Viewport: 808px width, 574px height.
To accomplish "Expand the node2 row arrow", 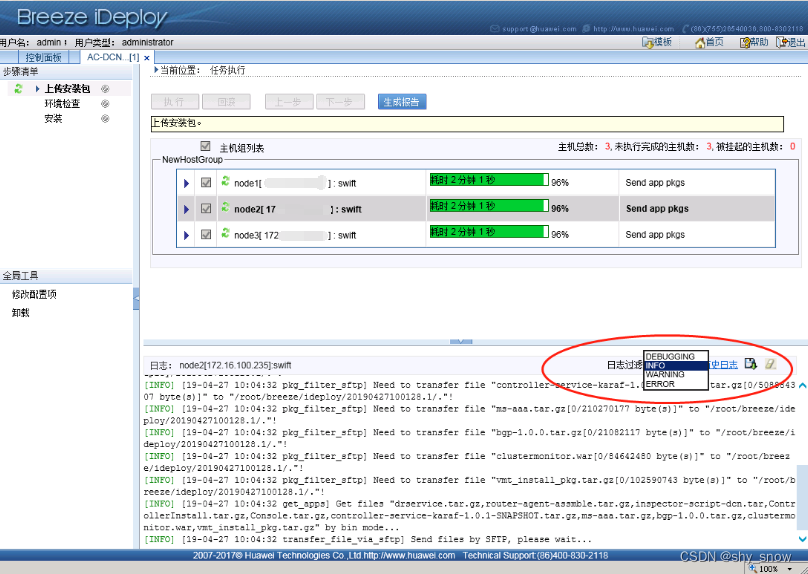I will (187, 209).
